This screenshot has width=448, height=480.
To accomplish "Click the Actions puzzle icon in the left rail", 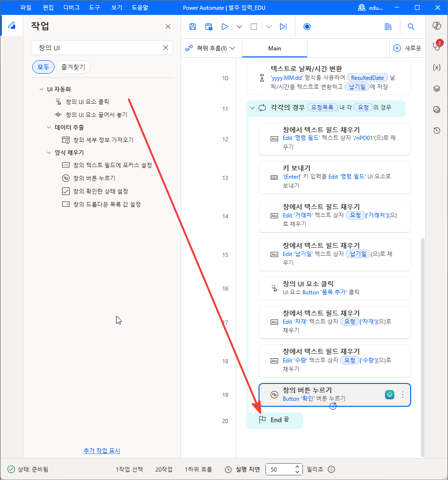I will [x=12, y=26].
